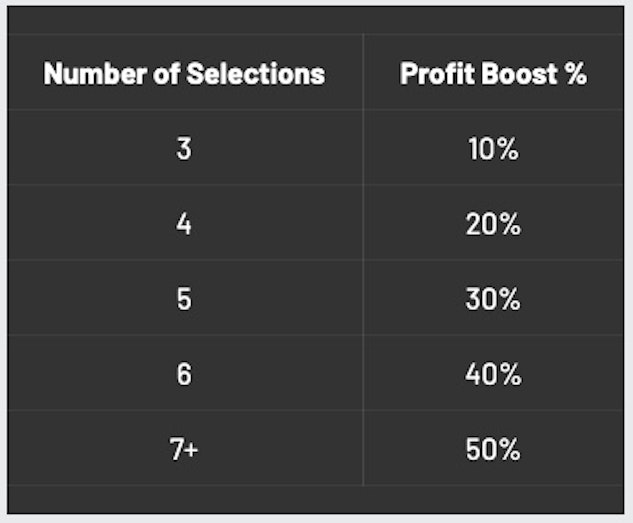
Task: Click the "Number of Selections" column header
Action: point(184,74)
